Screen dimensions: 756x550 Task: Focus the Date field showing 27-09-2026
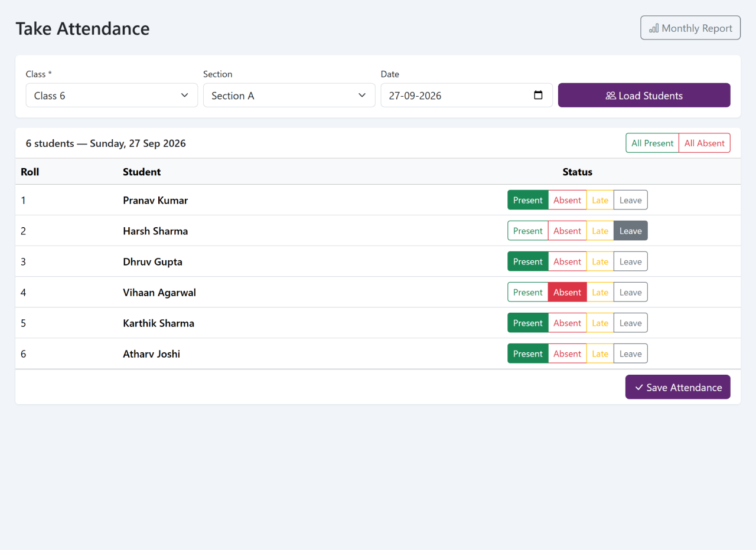point(467,95)
